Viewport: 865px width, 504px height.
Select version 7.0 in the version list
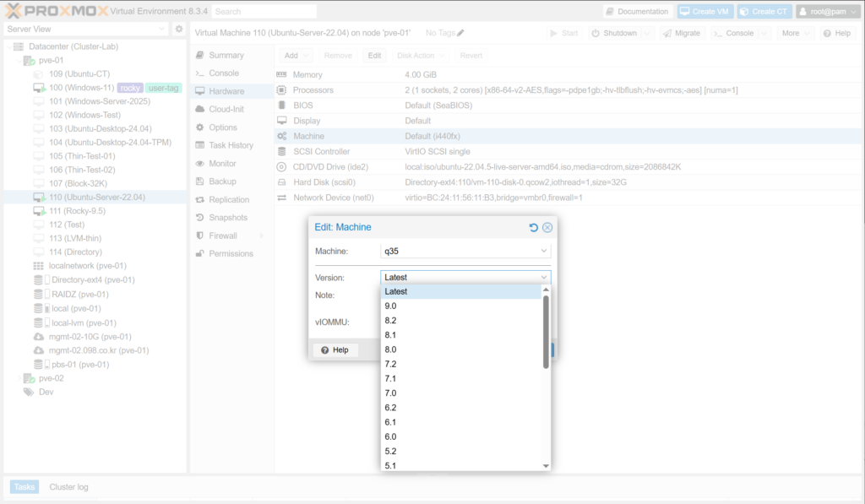[x=390, y=393]
